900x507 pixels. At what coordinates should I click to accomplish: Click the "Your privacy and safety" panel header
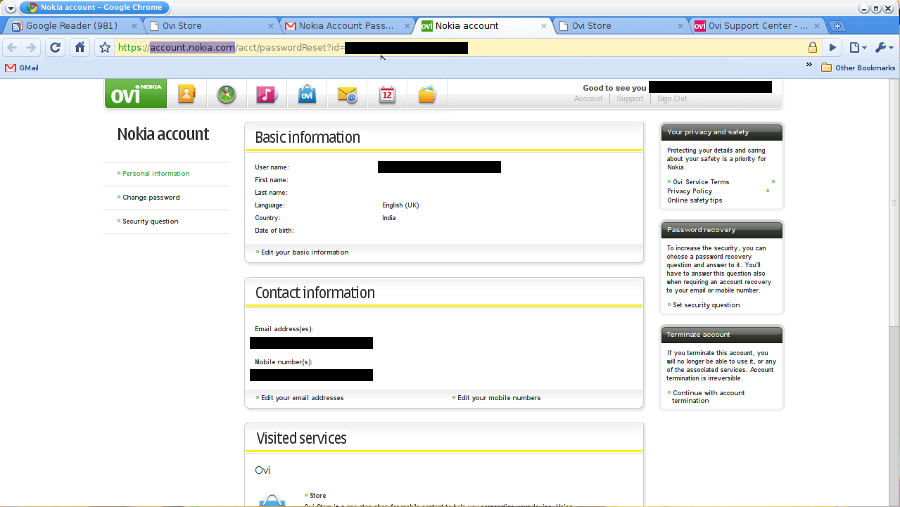click(x=721, y=132)
